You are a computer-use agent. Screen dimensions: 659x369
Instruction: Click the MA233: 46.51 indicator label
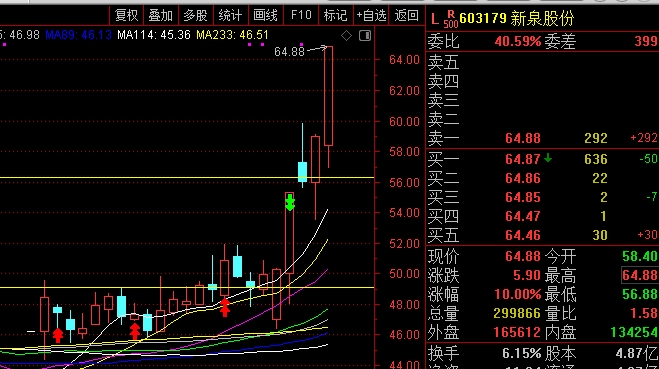pos(232,35)
